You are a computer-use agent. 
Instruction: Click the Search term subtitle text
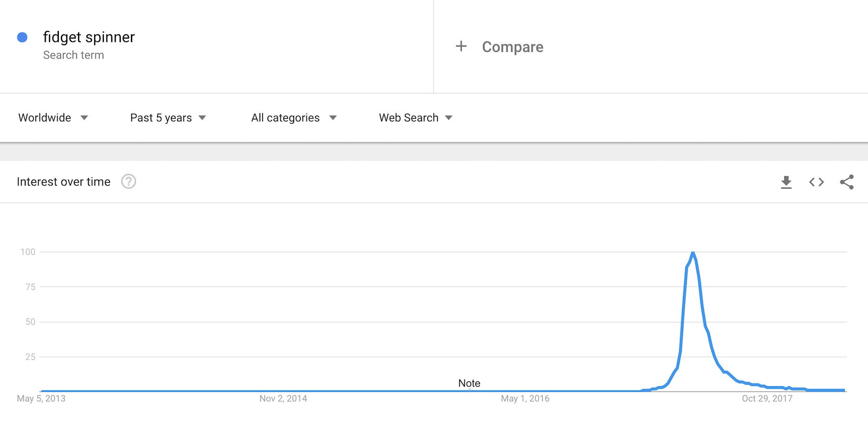pos(73,55)
